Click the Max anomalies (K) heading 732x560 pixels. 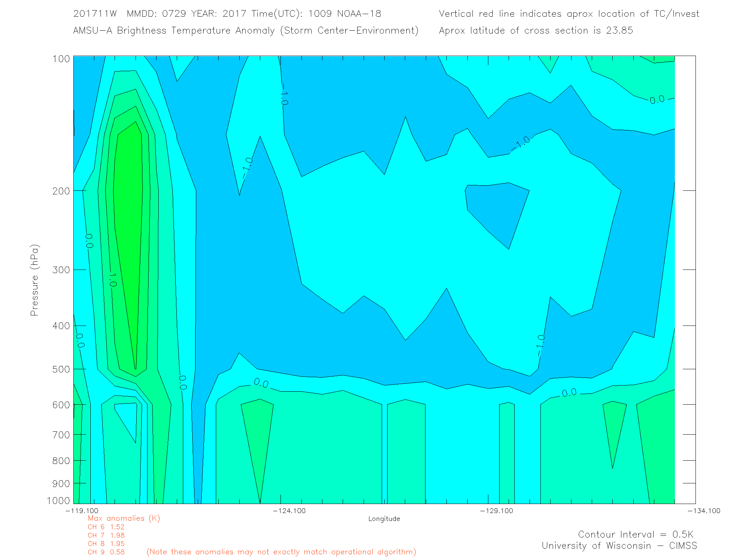(124, 518)
